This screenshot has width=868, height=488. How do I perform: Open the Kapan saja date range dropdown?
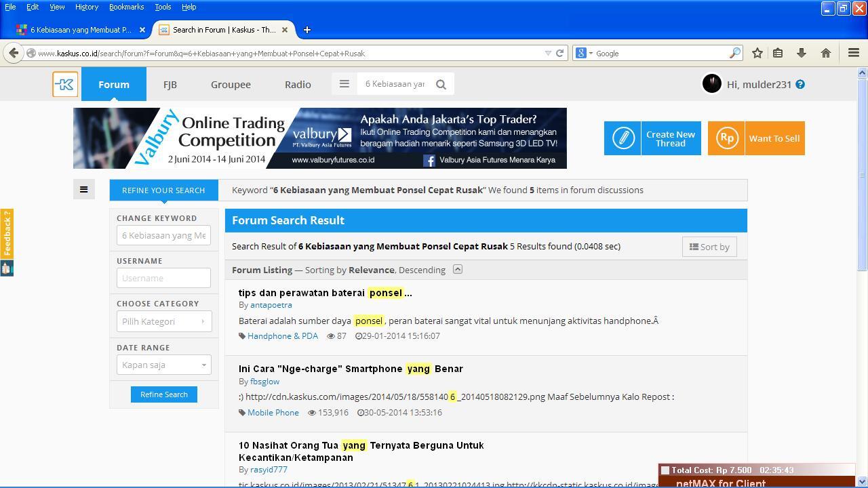(163, 365)
